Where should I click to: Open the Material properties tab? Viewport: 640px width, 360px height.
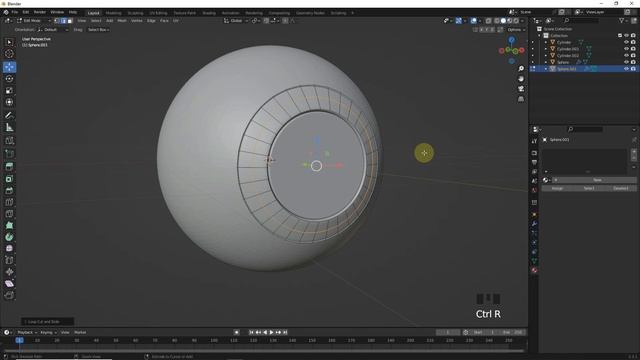coord(534,270)
